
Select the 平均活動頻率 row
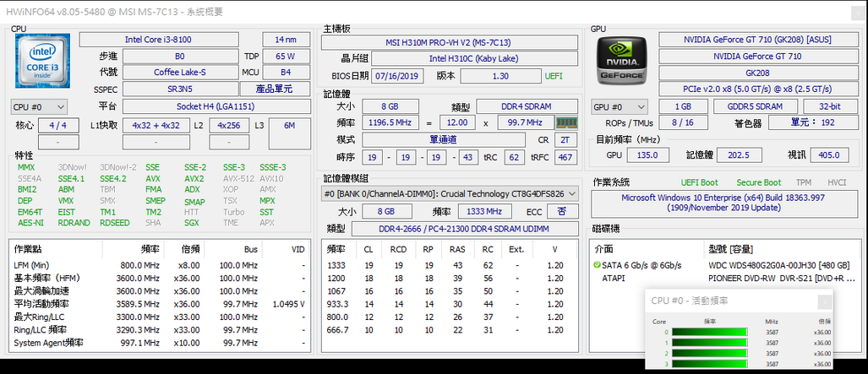[160, 304]
